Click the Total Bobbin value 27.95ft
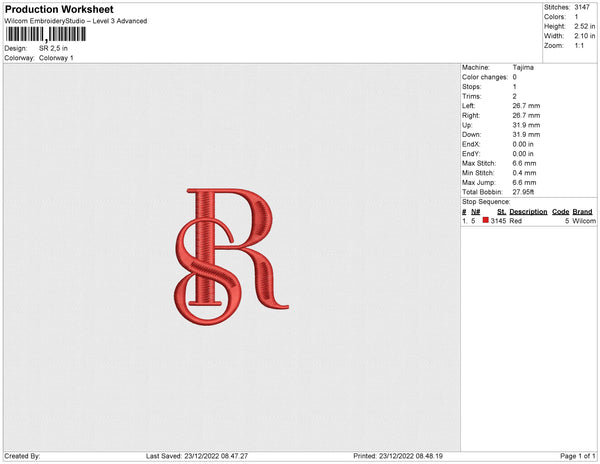The image size is (600, 464). [527, 190]
